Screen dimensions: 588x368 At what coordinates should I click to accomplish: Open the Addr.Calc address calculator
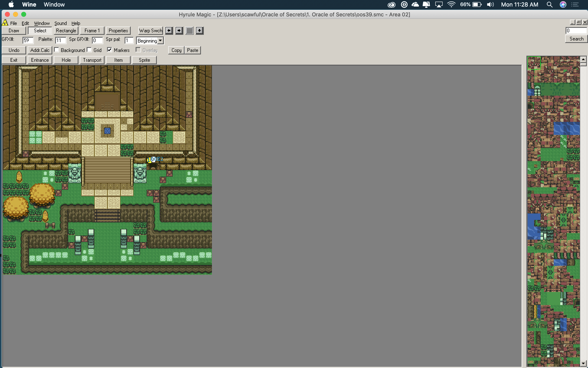tap(40, 50)
